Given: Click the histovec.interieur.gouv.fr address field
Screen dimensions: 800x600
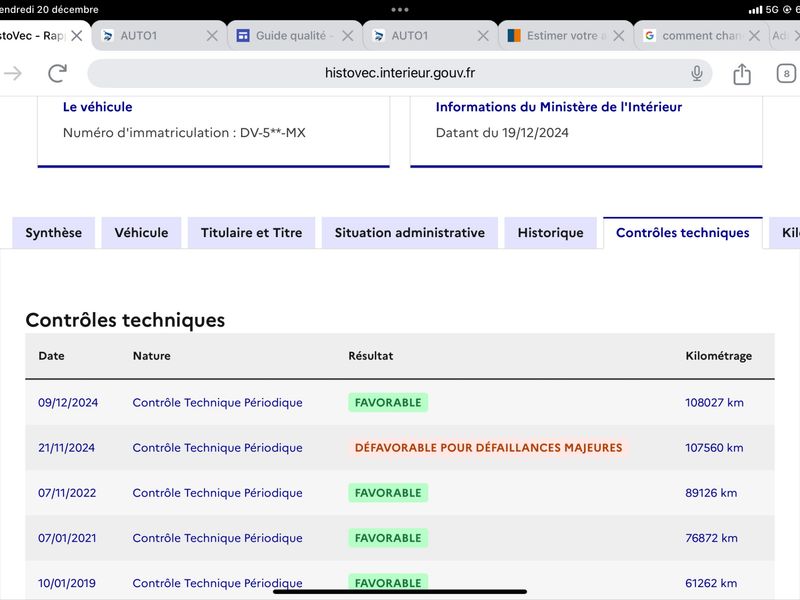Looking at the screenshot, I should (399, 73).
